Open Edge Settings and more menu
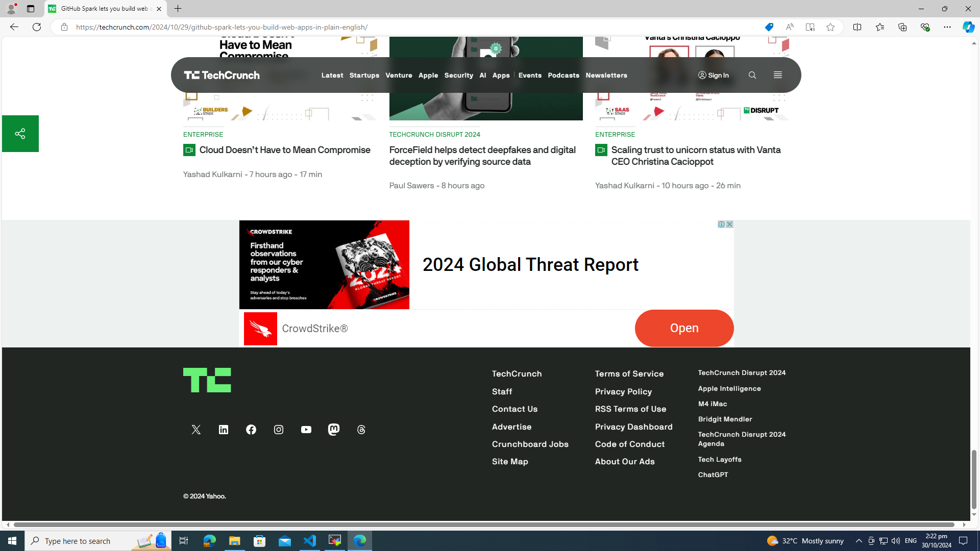This screenshot has width=980, height=551. coord(947,27)
